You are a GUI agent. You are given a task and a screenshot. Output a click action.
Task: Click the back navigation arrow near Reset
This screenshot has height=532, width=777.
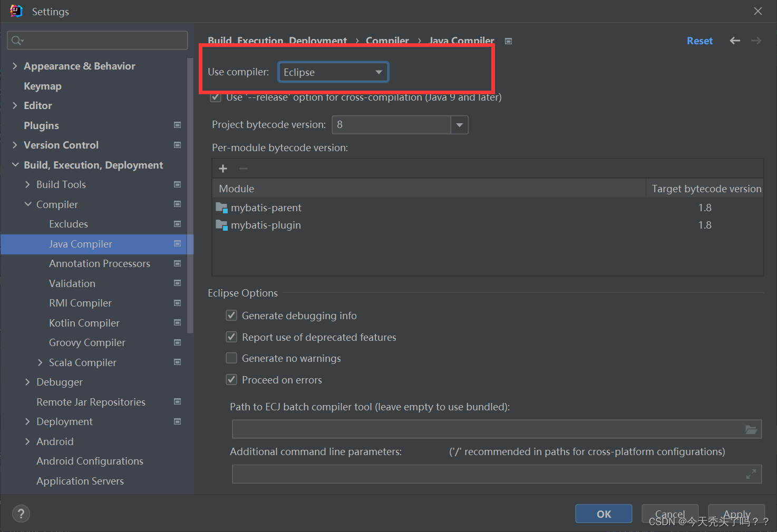tap(734, 40)
